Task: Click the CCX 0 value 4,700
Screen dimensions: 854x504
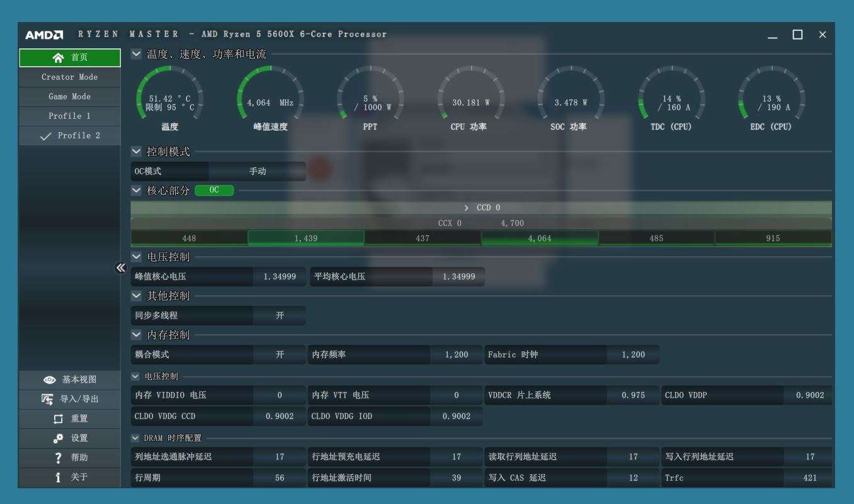Action: pos(513,223)
